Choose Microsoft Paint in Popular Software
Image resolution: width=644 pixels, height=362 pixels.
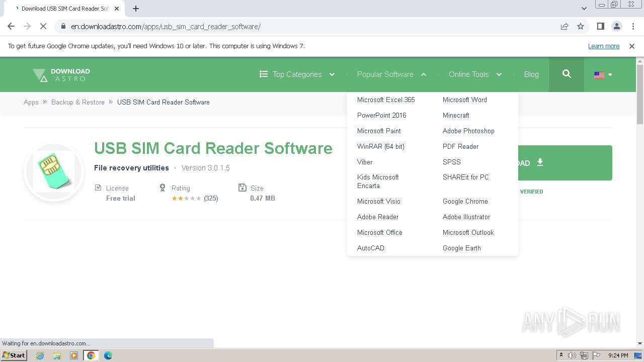point(379,131)
